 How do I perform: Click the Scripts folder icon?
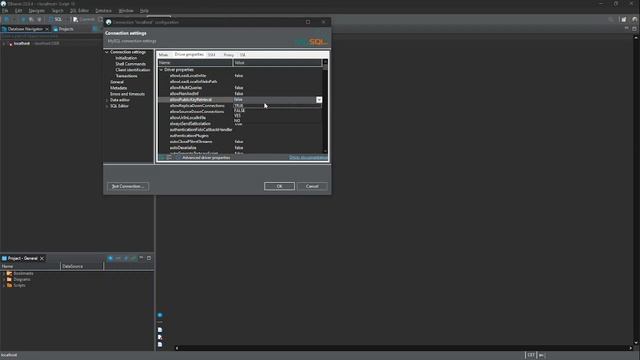pyautogui.click(x=9, y=285)
